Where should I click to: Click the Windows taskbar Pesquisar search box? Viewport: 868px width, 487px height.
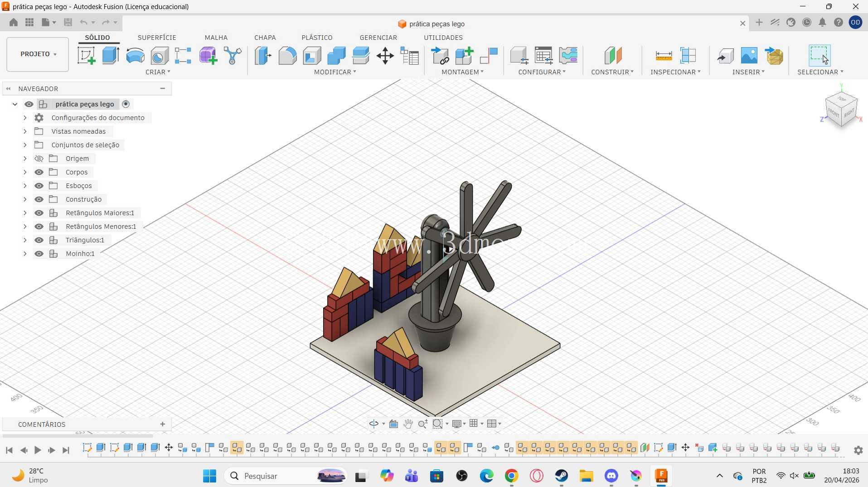tap(286, 476)
